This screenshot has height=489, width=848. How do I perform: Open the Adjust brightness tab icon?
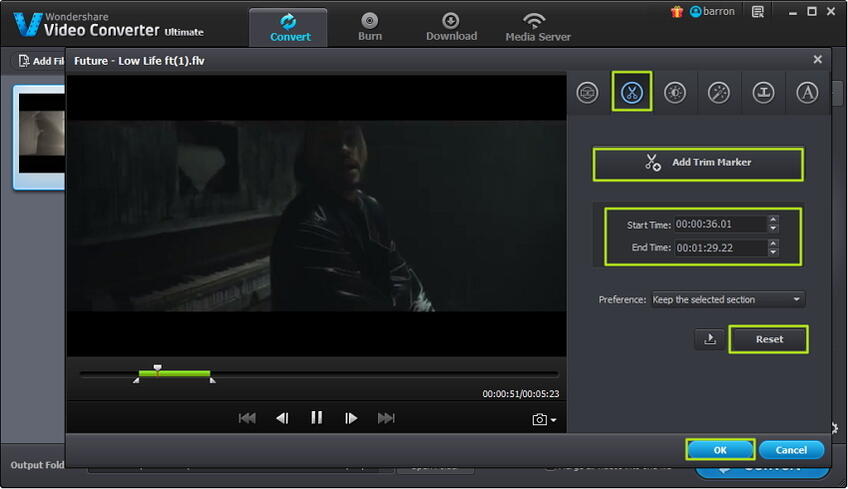coord(675,93)
